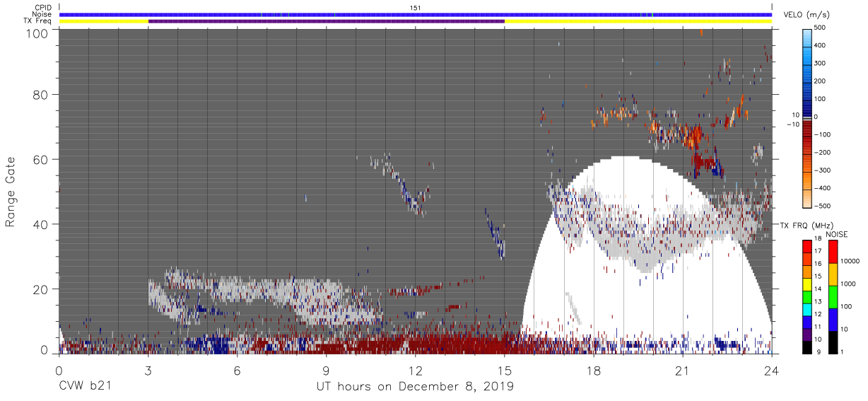Click the 20 tick on Range Gate axis
868x401 pixels.
coord(40,289)
